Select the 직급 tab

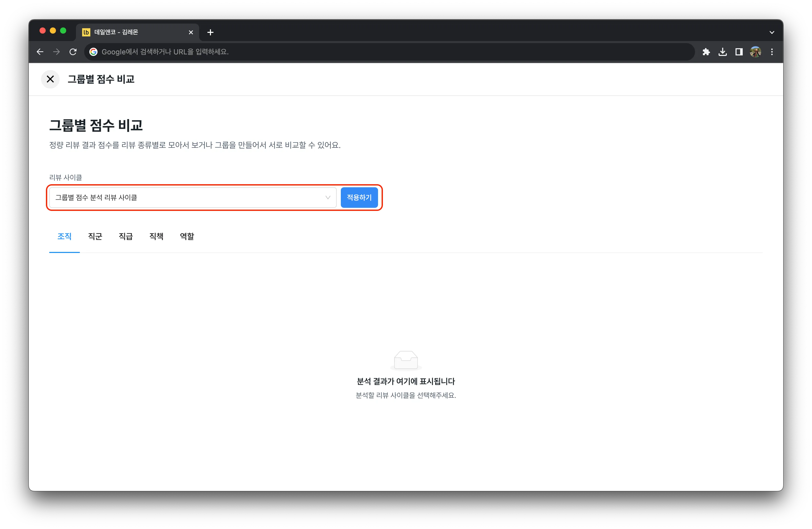tap(125, 236)
